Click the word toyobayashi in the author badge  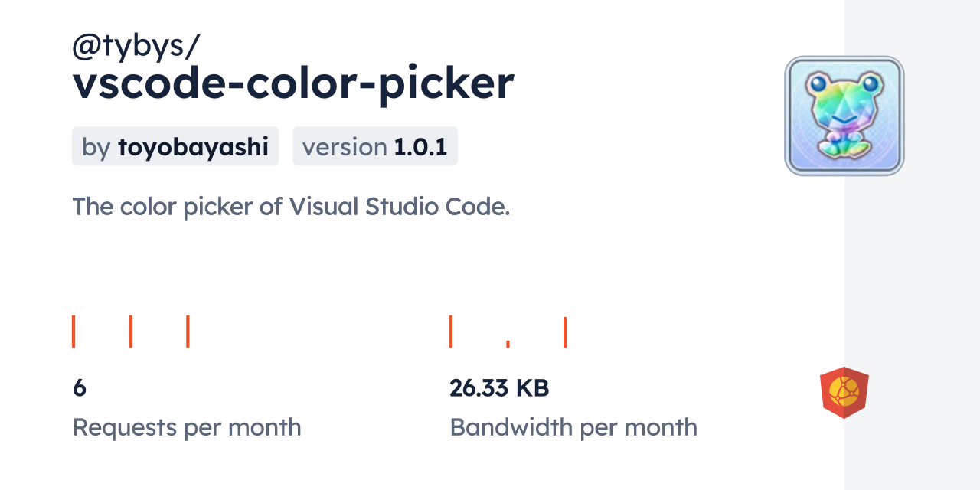(193, 147)
